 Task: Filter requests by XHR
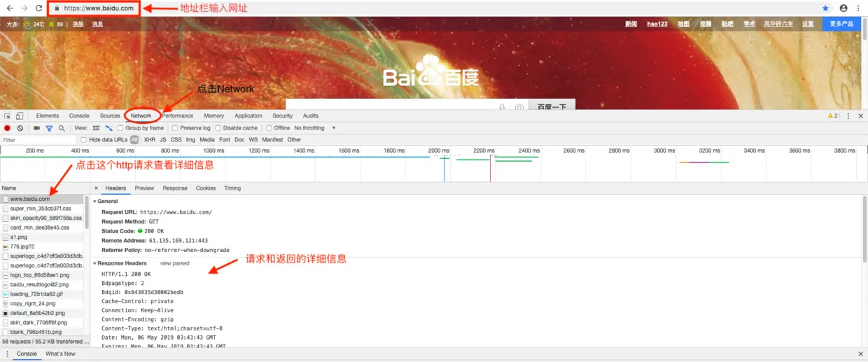[x=150, y=139]
